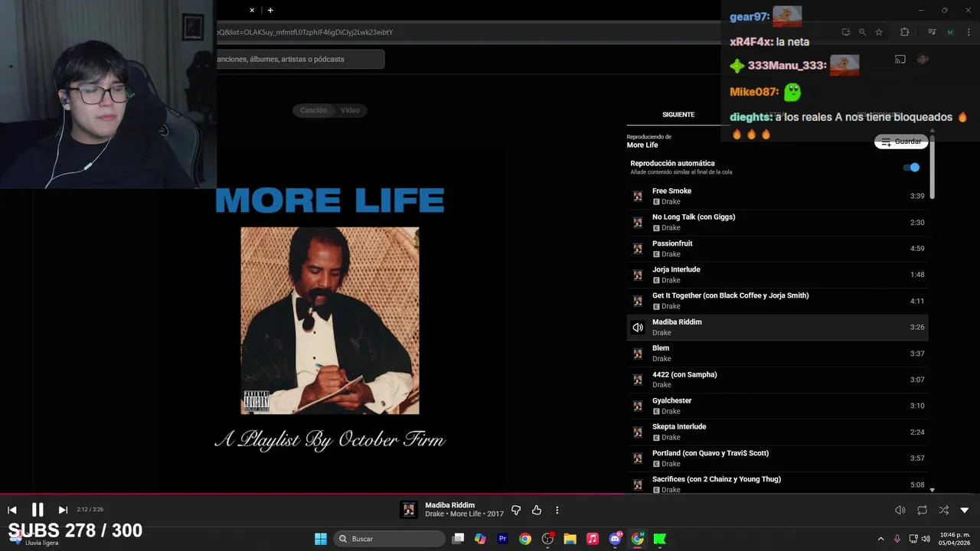Show hidden system tray icons

[x=880, y=539]
